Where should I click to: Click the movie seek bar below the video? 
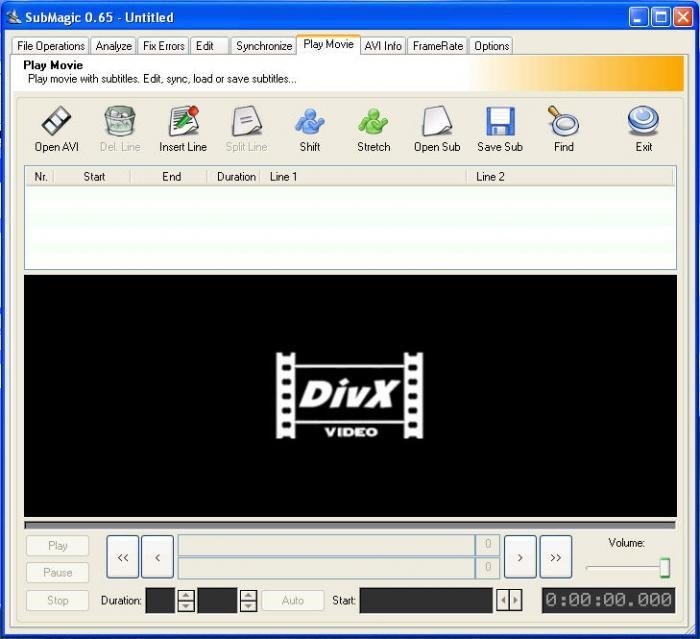350,525
